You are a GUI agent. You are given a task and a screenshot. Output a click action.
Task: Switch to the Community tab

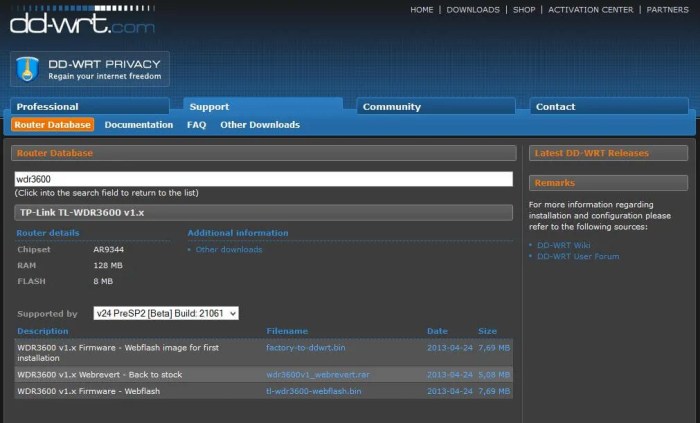coord(436,107)
